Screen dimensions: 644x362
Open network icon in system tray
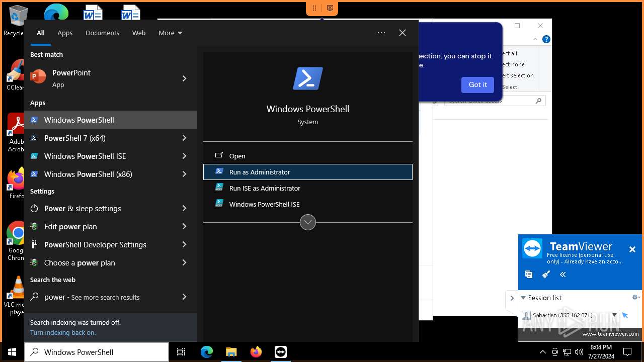(x=567, y=352)
